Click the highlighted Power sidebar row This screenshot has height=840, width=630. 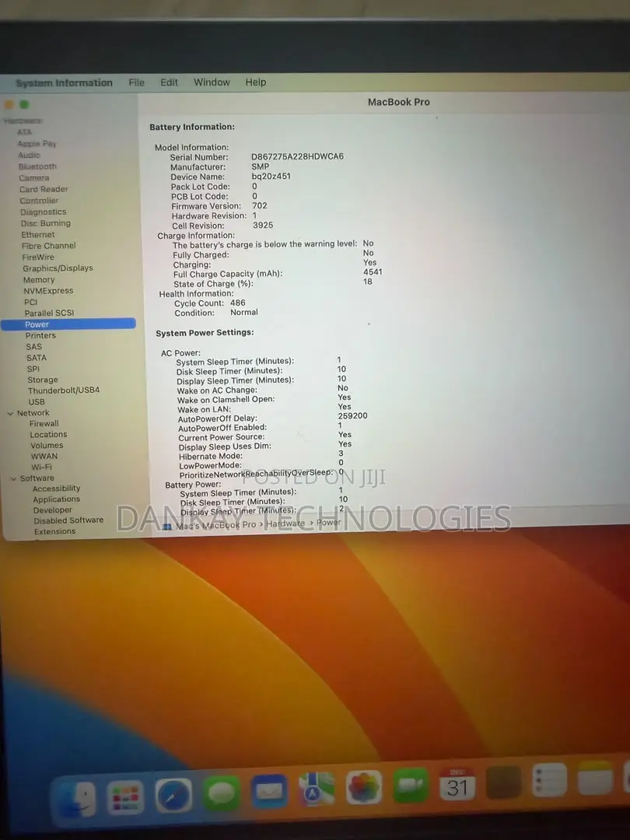point(68,324)
